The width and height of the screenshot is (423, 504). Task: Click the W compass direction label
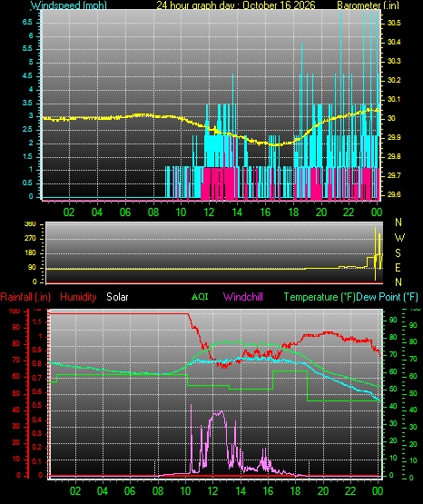coord(399,238)
